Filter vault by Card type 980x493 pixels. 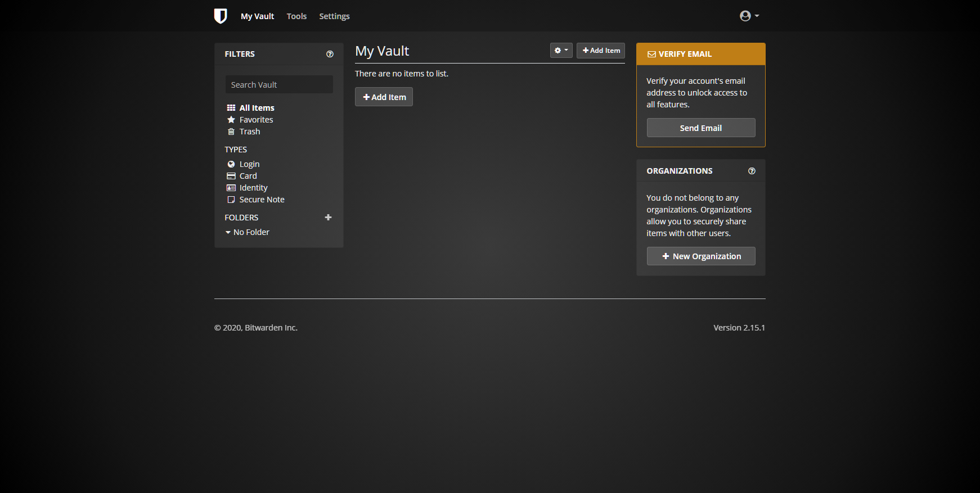[248, 176]
